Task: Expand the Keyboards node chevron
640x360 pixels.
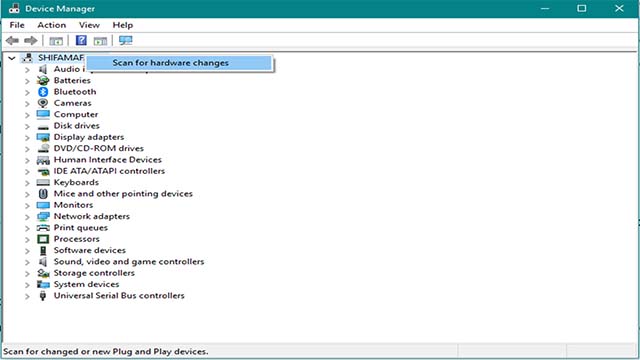Action: [27, 183]
